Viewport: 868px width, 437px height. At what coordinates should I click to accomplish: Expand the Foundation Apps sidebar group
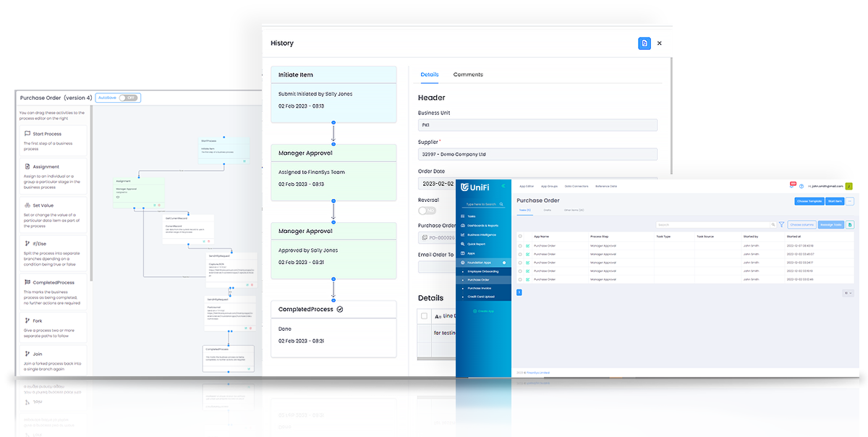[x=483, y=262]
